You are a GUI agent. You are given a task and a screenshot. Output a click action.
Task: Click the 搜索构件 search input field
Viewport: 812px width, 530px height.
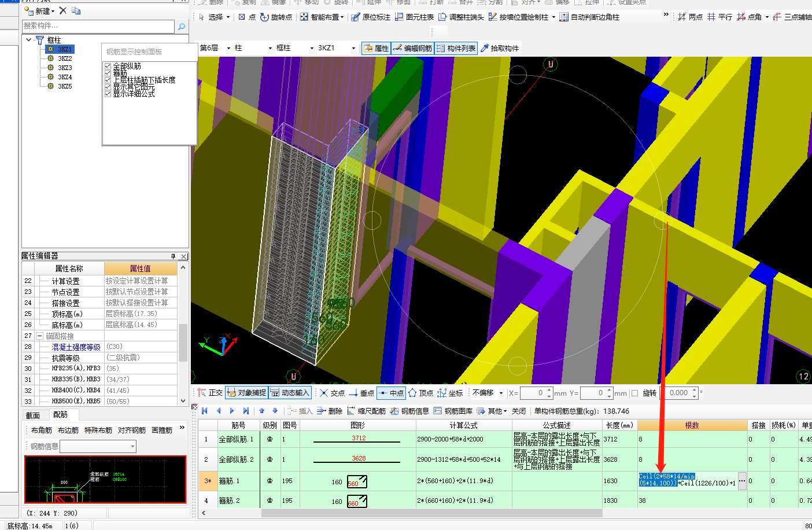[98, 27]
